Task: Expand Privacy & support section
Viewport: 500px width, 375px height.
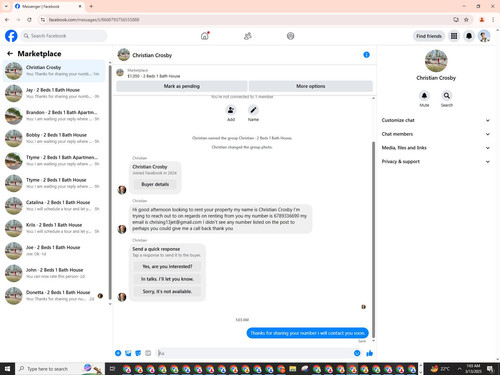Action: click(436, 161)
